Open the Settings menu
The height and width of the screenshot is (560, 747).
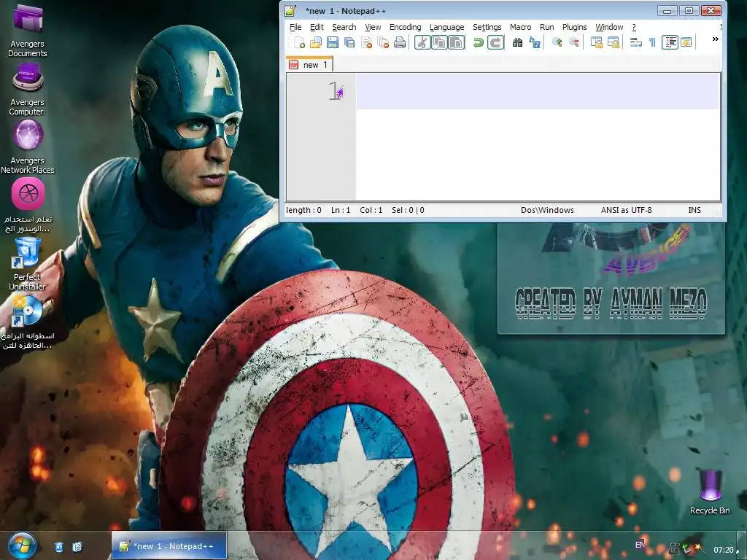pos(487,27)
